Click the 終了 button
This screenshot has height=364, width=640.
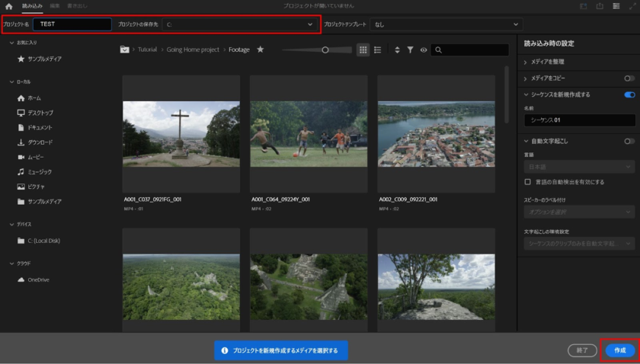pyautogui.click(x=582, y=350)
